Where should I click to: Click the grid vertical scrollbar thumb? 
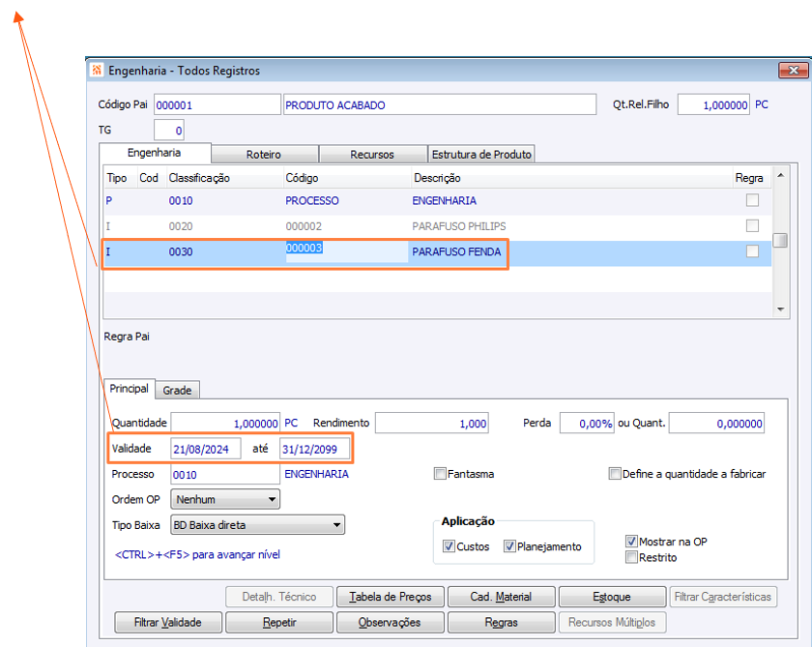pos(780,241)
